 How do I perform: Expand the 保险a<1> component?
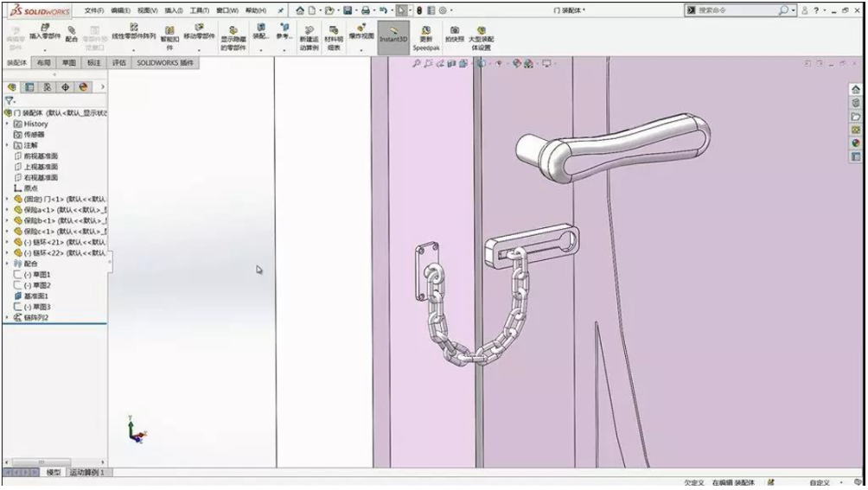pos(7,210)
